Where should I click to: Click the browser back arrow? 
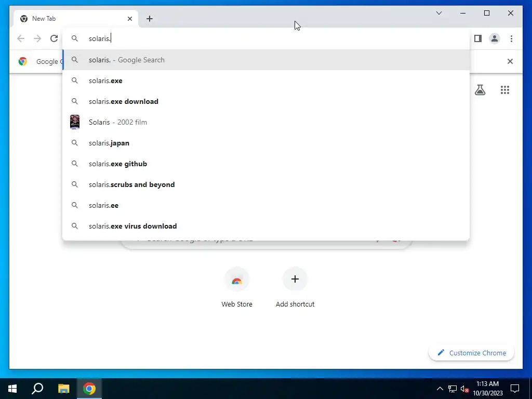click(x=21, y=38)
